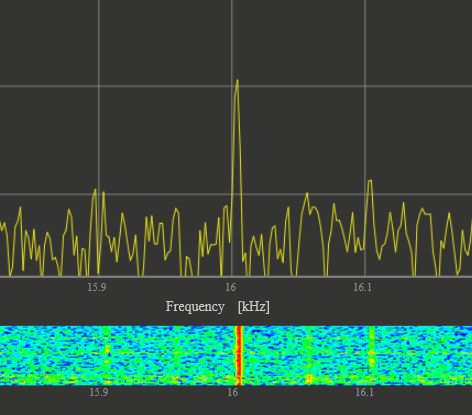Viewport: 472px width, 415px height.
Task: Click the 16 tick label under the spectrum
Action: click(x=230, y=287)
